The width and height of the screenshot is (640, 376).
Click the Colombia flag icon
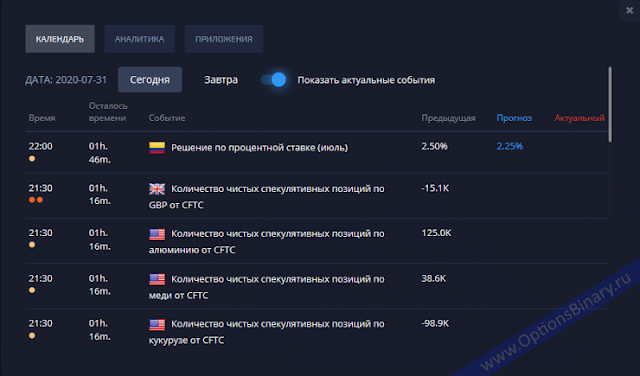[157, 147]
